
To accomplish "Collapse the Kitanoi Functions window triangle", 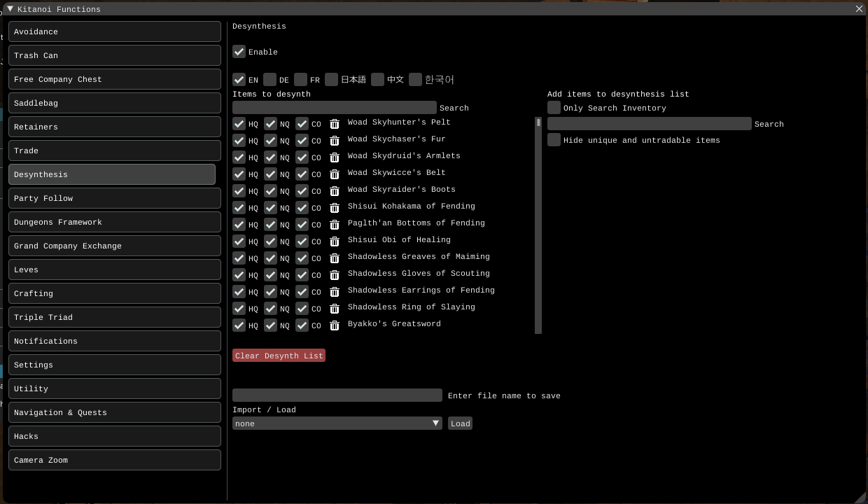I will [10, 9].
